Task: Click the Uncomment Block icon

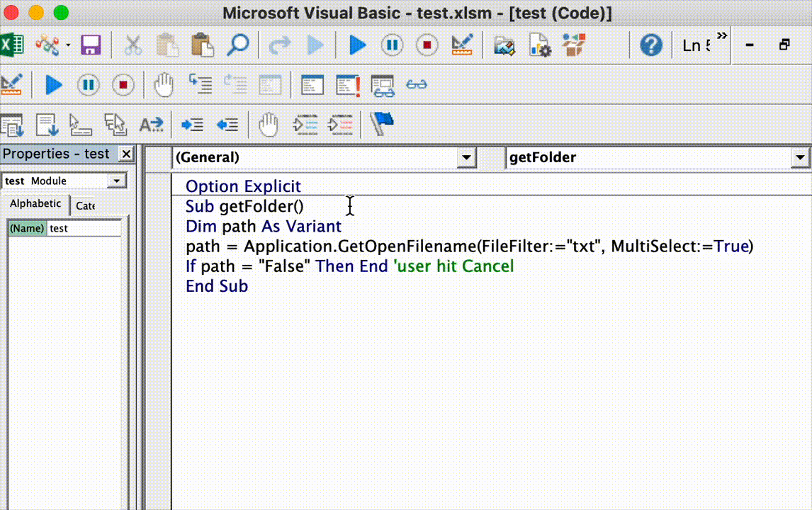Action: coord(340,125)
